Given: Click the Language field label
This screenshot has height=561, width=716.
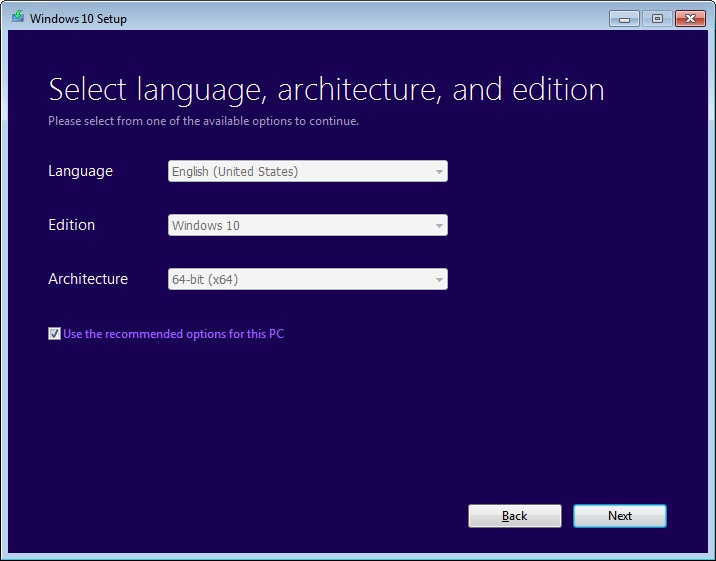Looking at the screenshot, I should (x=80, y=171).
